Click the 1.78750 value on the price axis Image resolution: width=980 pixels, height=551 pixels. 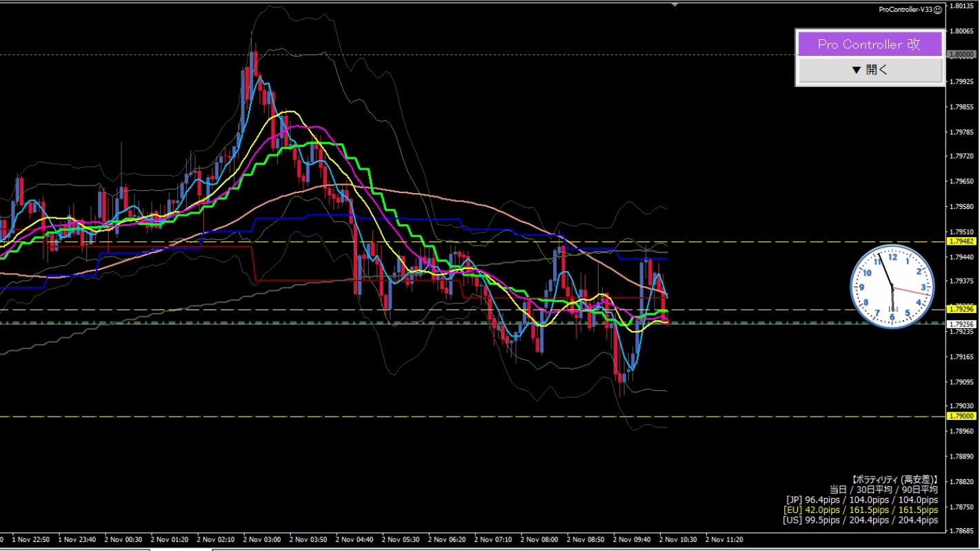click(x=961, y=506)
